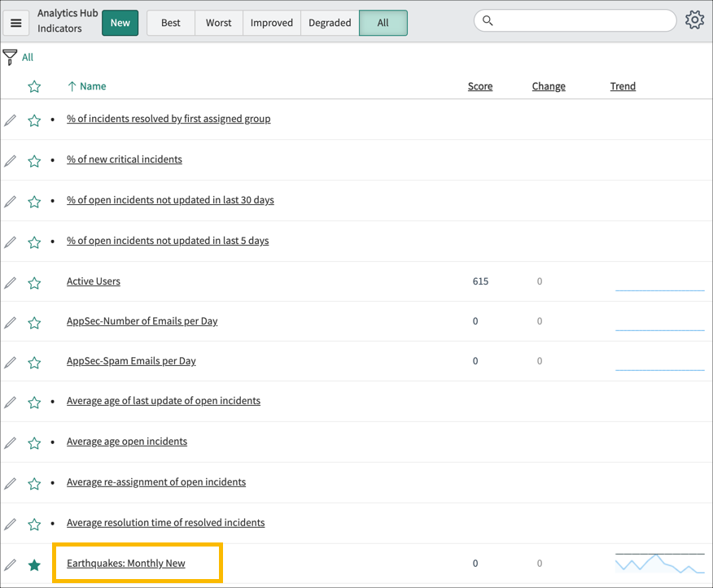Viewport: 713px width, 588px height.
Task: Click the pencil icon beside % of new critical incidents
Action: (x=10, y=160)
